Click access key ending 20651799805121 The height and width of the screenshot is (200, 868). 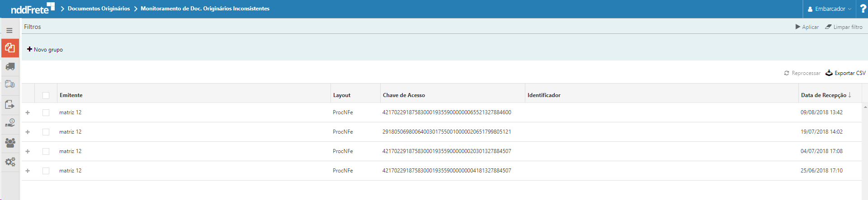[x=447, y=132]
